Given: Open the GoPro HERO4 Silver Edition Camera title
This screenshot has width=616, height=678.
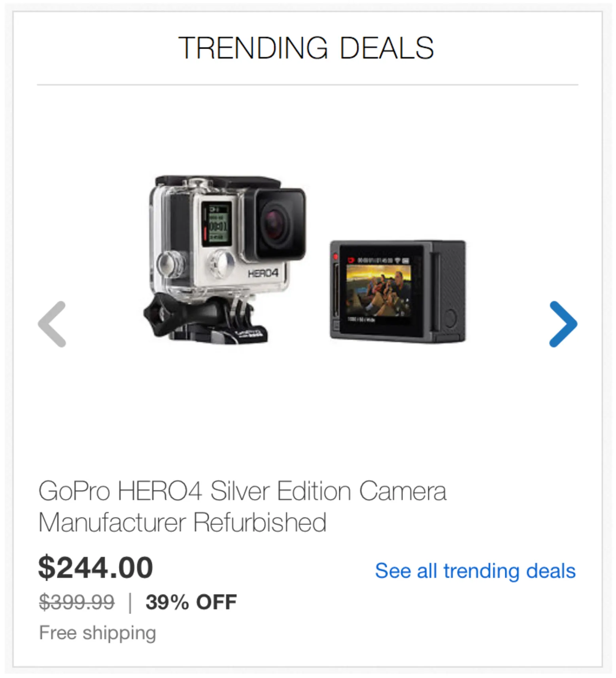Looking at the screenshot, I should click(x=242, y=491).
